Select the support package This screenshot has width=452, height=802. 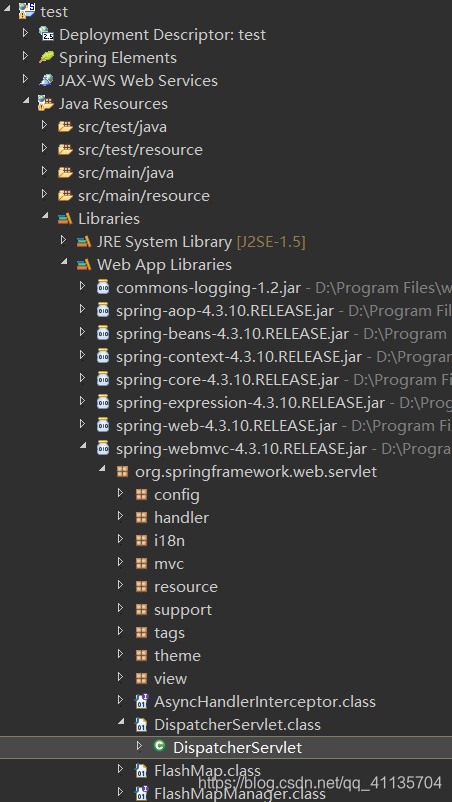click(x=183, y=610)
